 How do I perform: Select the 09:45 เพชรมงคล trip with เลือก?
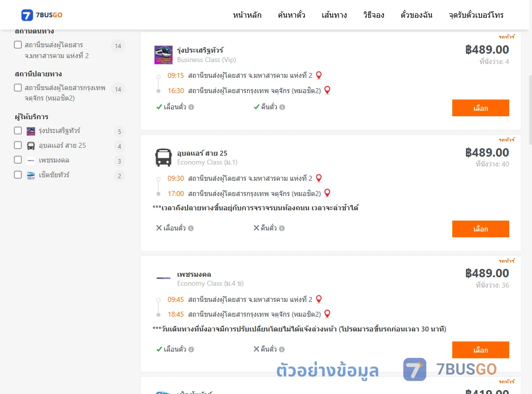(x=480, y=350)
